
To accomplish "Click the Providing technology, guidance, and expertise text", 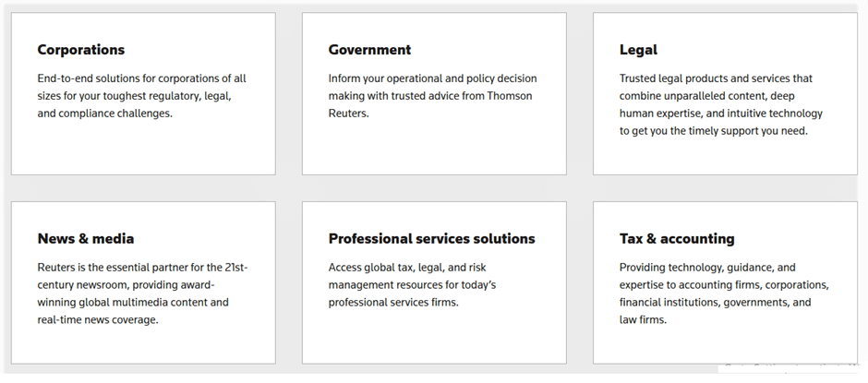I will tap(724, 293).
